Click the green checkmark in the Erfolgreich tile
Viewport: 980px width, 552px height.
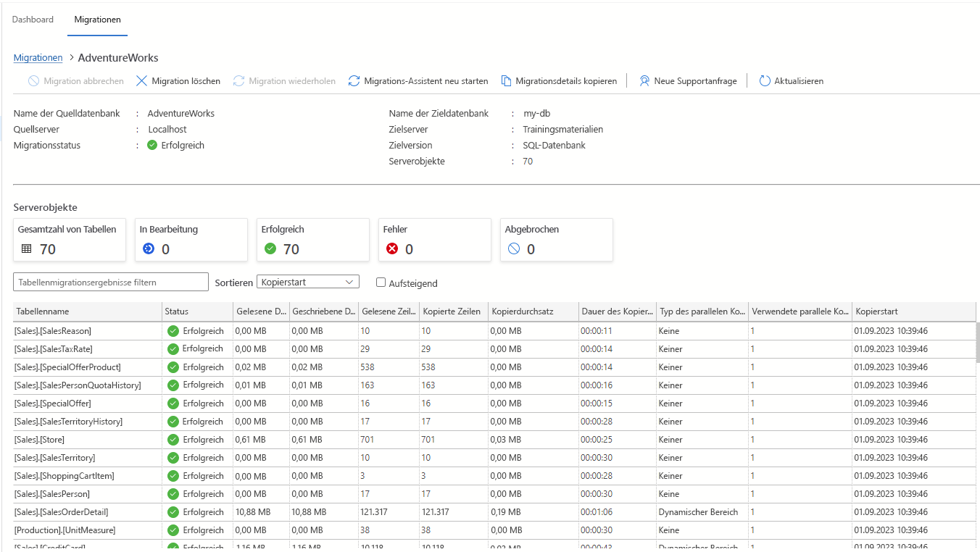click(270, 248)
